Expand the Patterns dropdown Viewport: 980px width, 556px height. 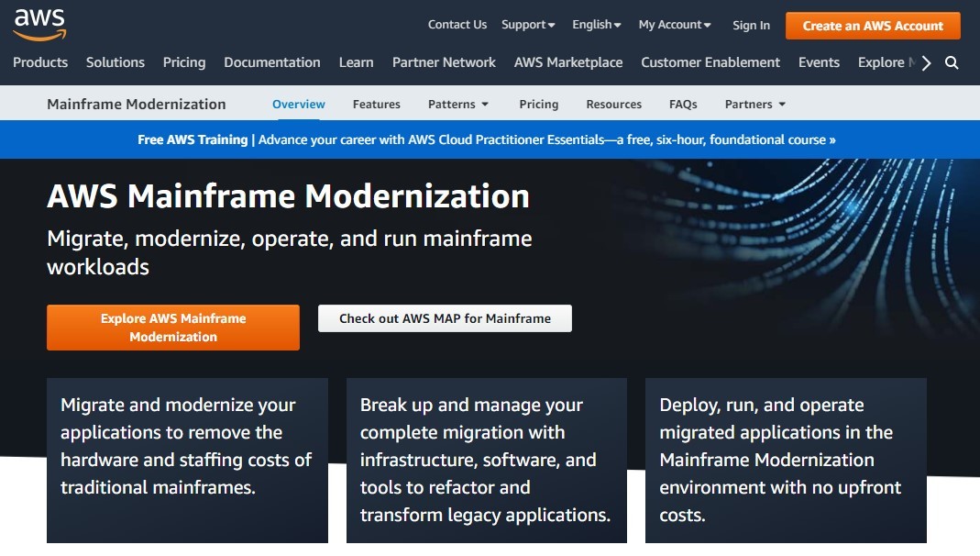pos(458,105)
